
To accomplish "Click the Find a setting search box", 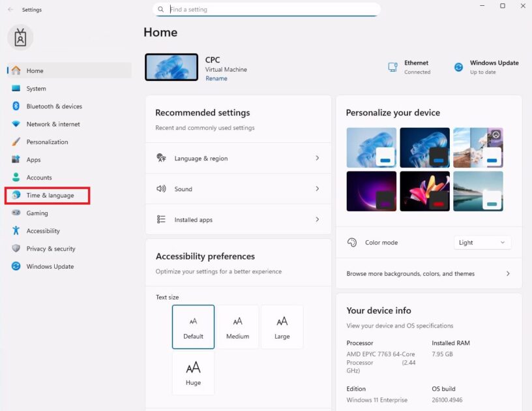I will 267,10.
